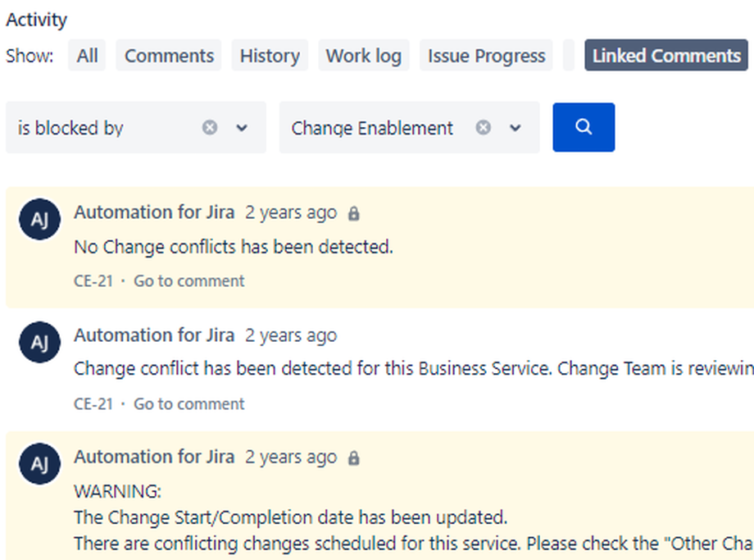The height and width of the screenshot is (560, 754).
Task: Click the 'WARNING:' text
Action: (117, 492)
